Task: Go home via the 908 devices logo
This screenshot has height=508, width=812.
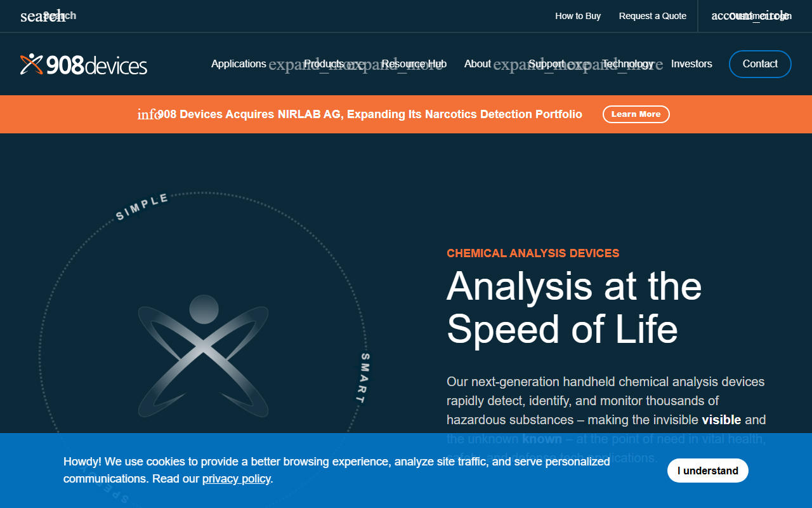Action: click(x=84, y=64)
